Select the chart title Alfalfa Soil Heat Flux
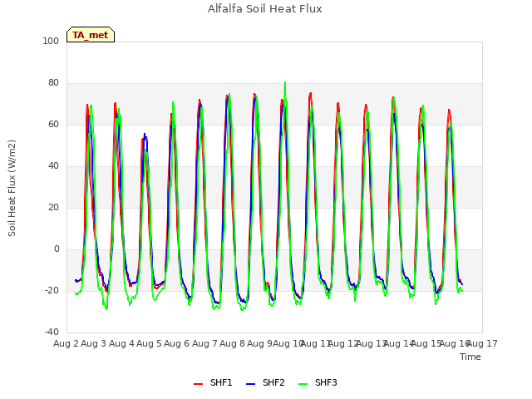This screenshot has width=532, height=399. [x=264, y=8]
